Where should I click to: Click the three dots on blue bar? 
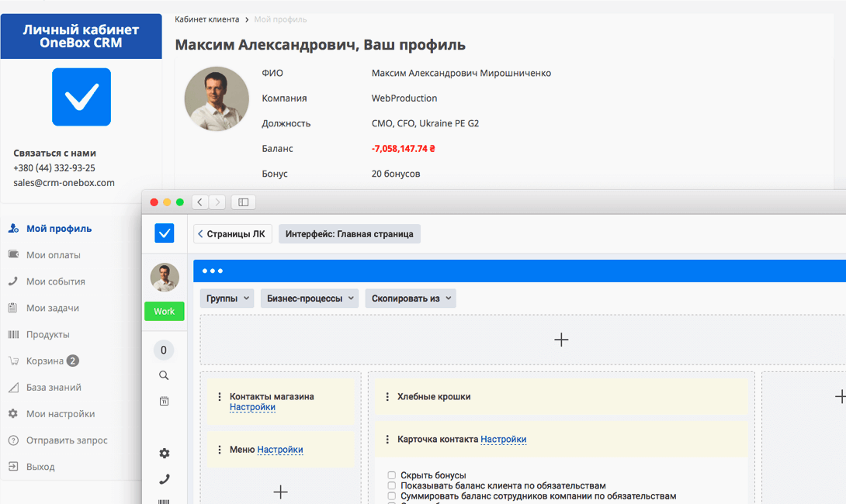(x=213, y=271)
